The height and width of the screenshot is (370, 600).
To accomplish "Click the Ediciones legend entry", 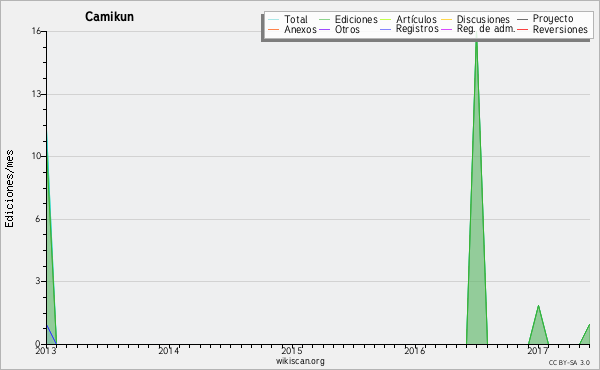I will click(x=348, y=19).
